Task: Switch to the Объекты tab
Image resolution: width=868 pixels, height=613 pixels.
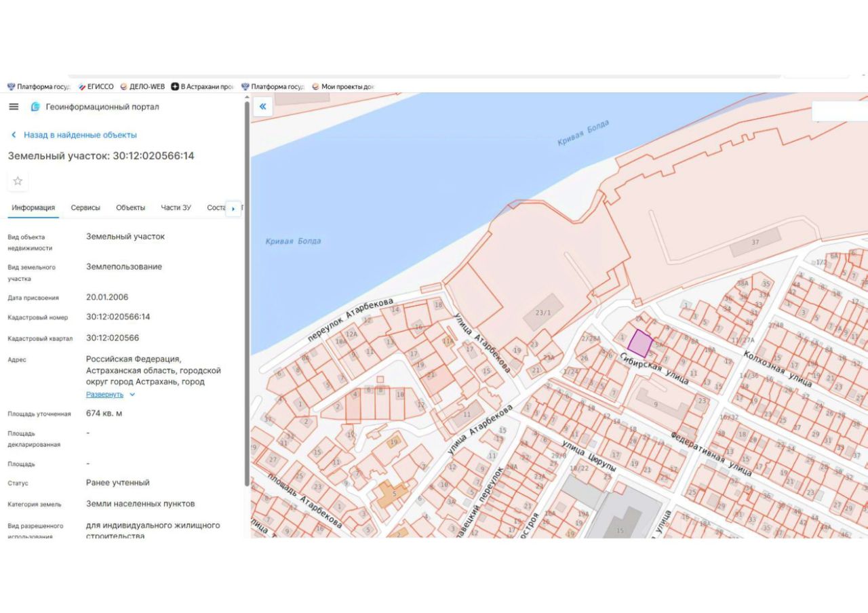Action: 130,207
